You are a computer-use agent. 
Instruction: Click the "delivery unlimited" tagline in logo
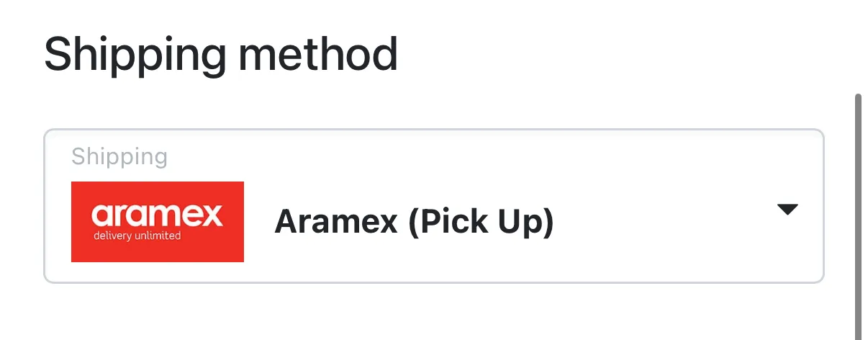coord(137,236)
